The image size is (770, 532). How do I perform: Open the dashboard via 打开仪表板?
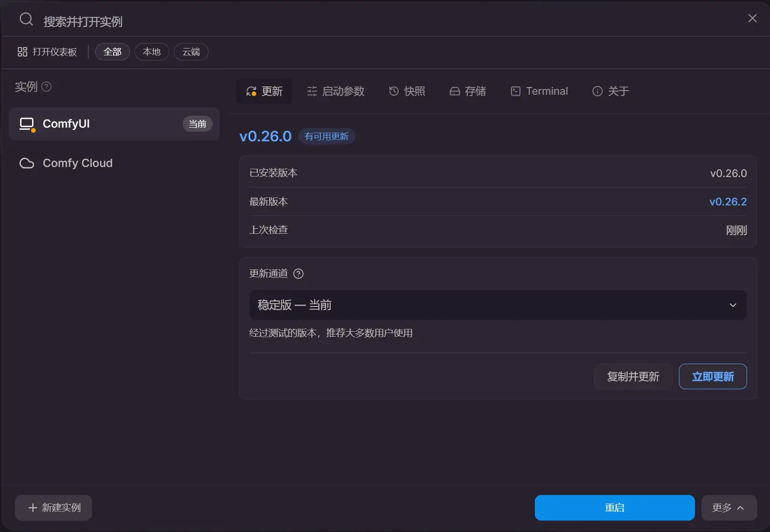(x=47, y=52)
